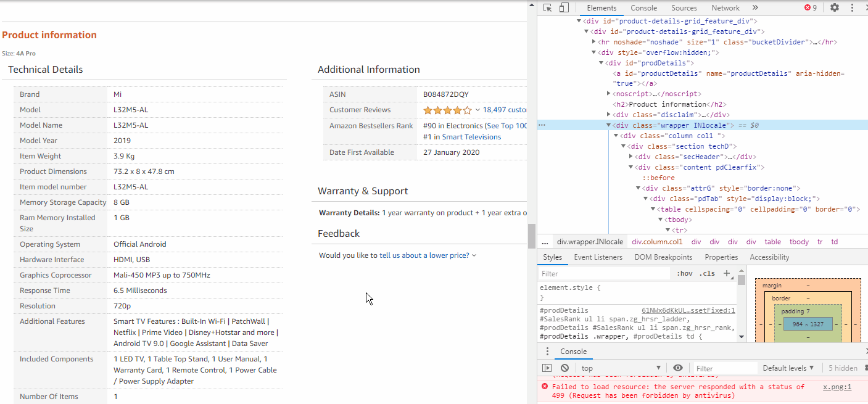The width and height of the screenshot is (868, 404).
Task: Click the console Filter input
Action: [x=725, y=368]
